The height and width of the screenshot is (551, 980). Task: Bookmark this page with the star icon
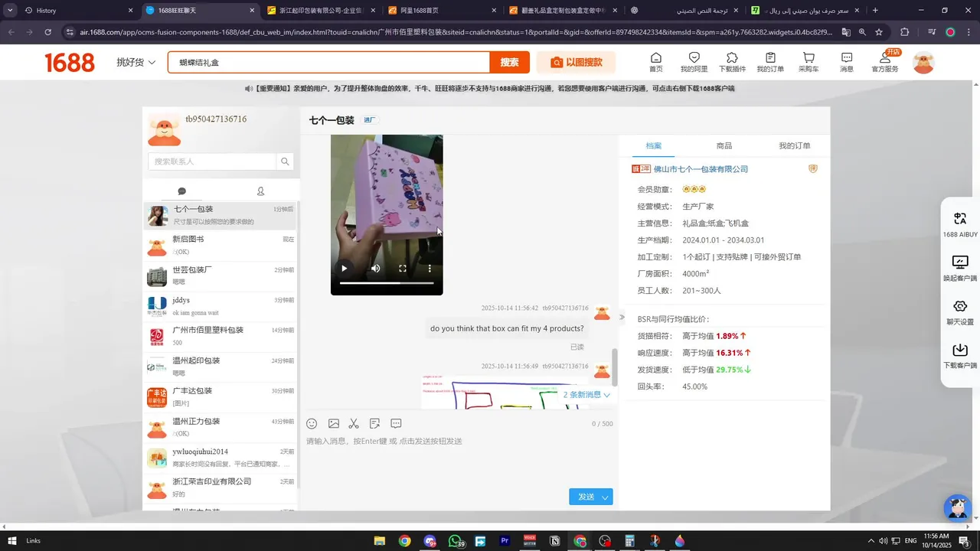tap(879, 32)
